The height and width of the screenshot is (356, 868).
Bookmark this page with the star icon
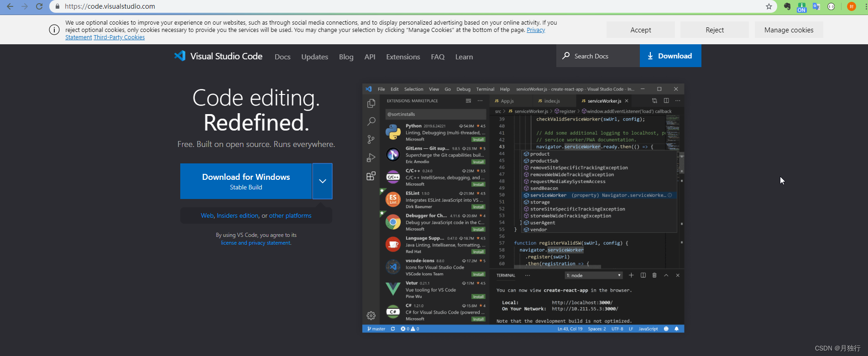pyautogui.click(x=769, y=6)
